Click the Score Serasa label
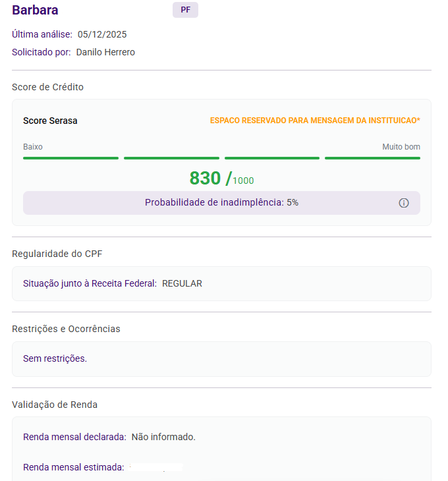Viewport: 448px width, 481px height. point(50,121)
